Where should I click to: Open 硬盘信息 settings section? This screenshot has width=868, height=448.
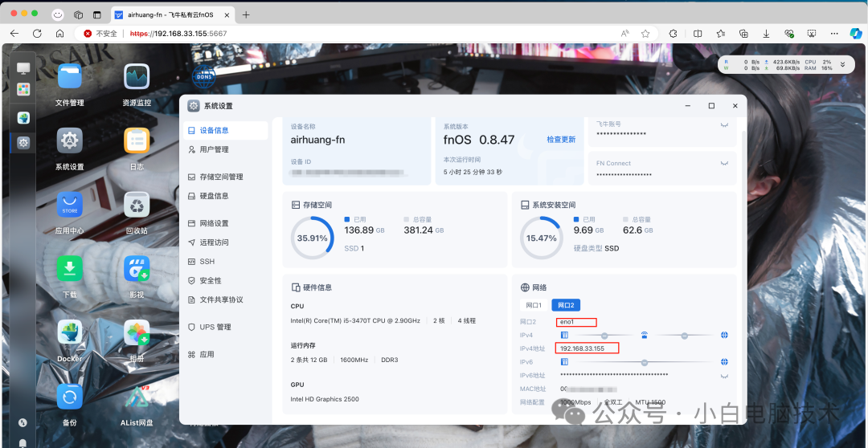tap(226, 196)
